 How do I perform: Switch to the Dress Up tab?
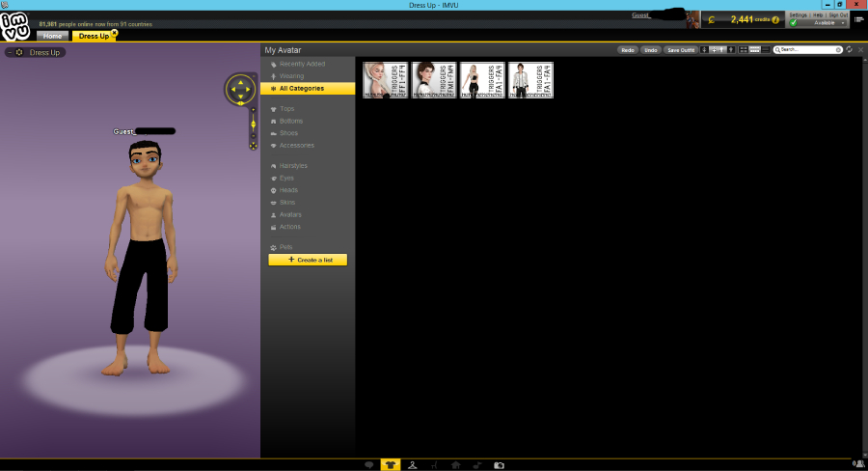(x=93, y=36)
